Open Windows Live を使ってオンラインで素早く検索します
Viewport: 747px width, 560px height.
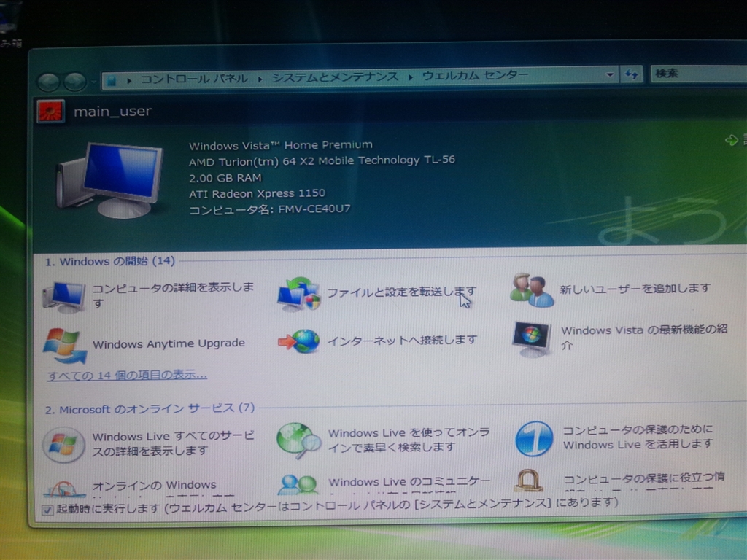pyautogui.click(x=409, y=440)
